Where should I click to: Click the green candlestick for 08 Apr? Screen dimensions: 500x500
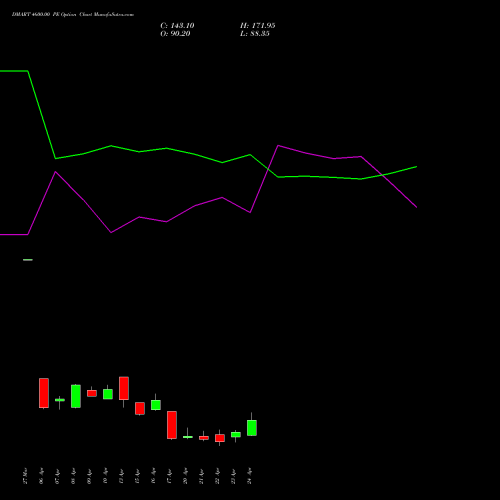(x=76, y=396)
